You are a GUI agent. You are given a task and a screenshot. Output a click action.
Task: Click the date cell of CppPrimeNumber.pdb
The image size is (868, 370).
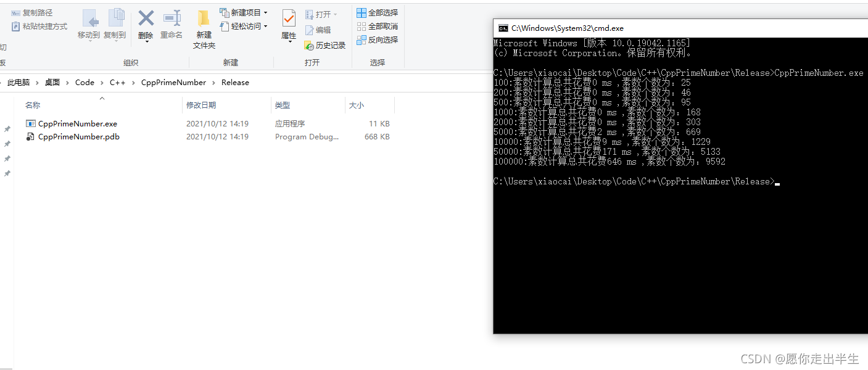coord(217,136)
